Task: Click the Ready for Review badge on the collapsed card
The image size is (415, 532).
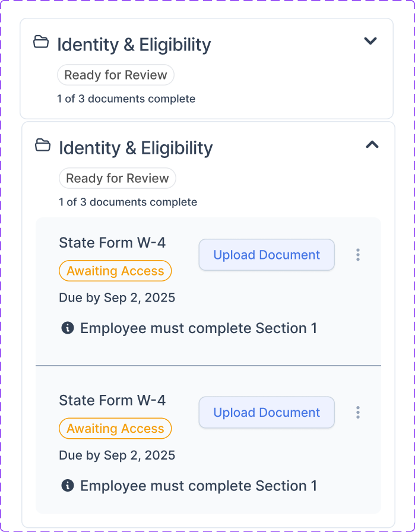Action: pos(116,75)
